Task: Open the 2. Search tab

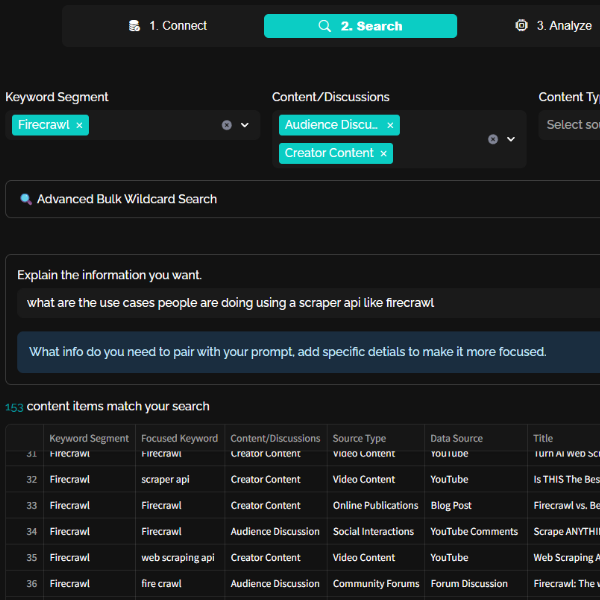Action: point(360,26)
